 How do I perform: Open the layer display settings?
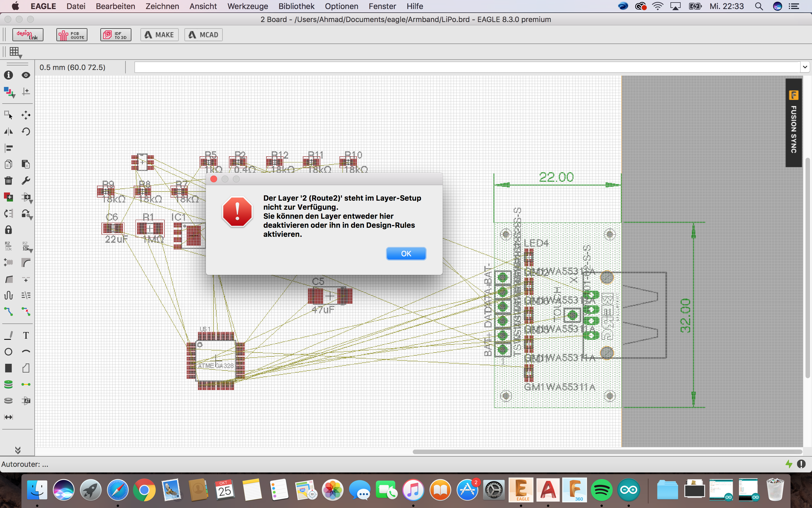point(9,92)
